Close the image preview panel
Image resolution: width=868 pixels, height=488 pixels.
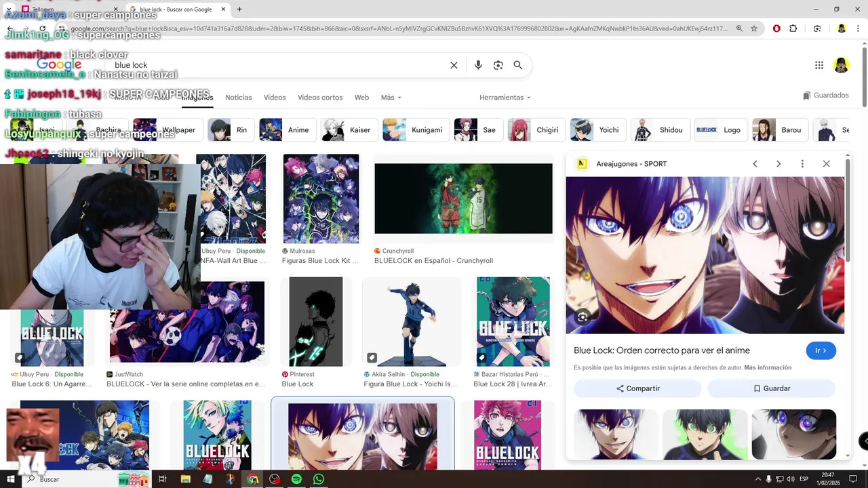[826, 164]
